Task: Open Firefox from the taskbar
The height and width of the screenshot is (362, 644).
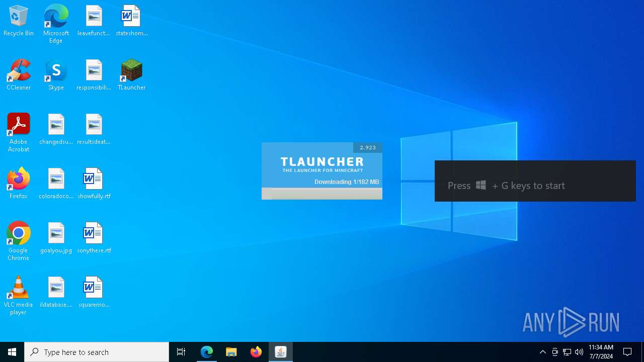Action: (x=256, y=352)
